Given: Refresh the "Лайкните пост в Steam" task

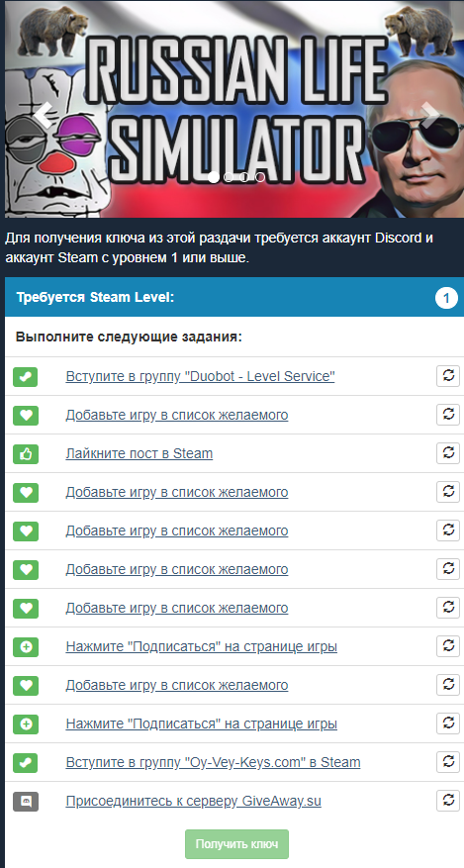Looking at the screenshot, I should [x=448, y=453].
